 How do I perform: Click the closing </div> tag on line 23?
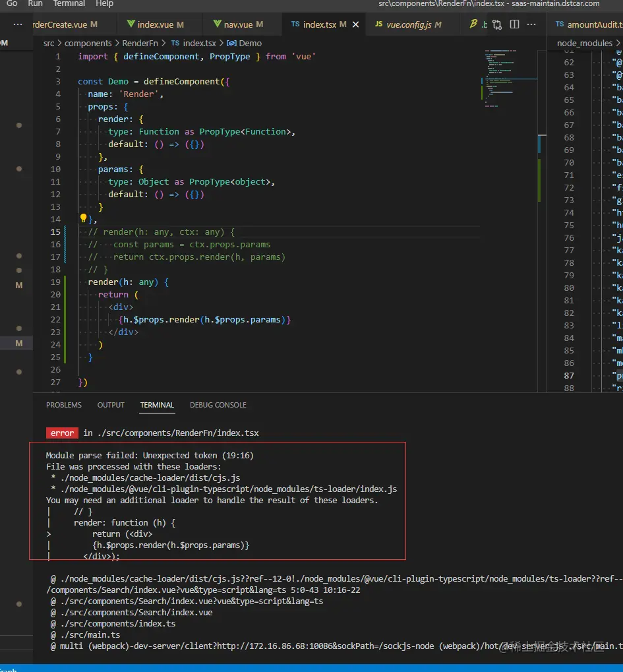click(123, 332)
